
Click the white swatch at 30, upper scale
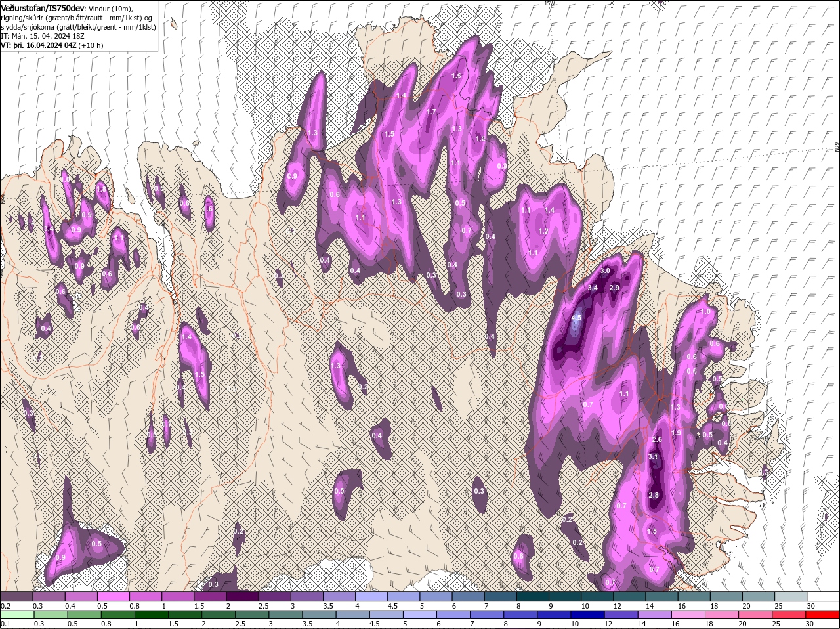click(x=824, y=596)
